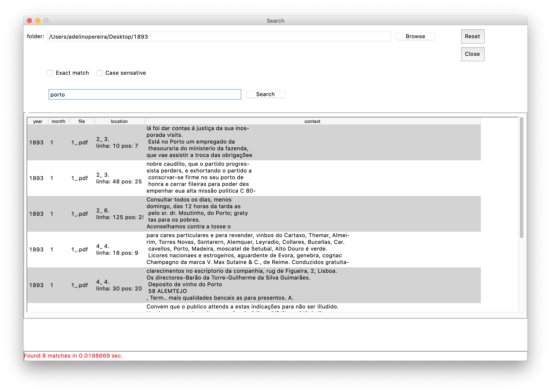Image resolution: width=551 pixels, height=392 pixels.
Task: Click the yellow minimize window button
Action: (38, 21)
